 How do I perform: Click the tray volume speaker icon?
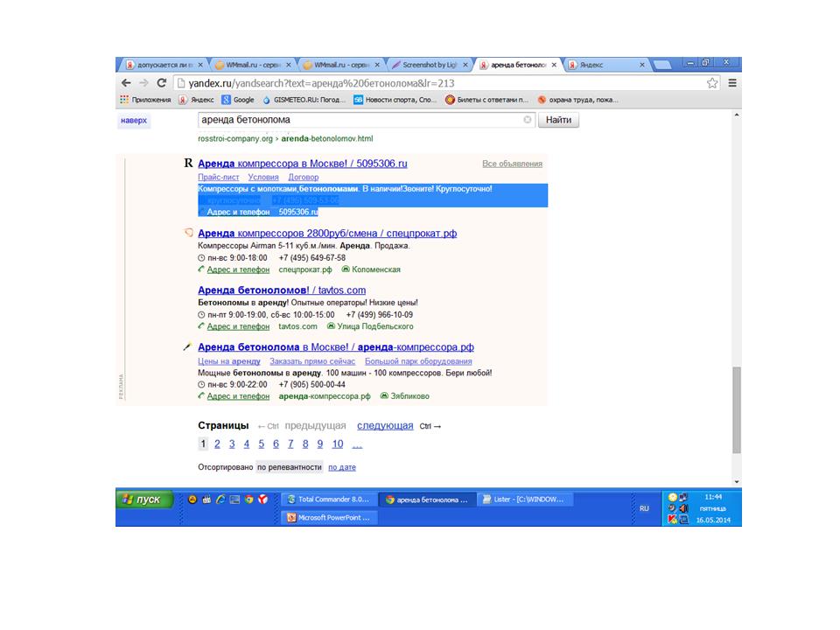pyautogui.click(x=683, y=507)
